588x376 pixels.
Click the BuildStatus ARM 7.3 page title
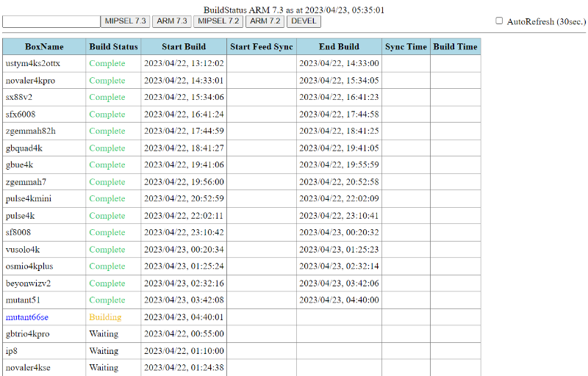(294, 10)
